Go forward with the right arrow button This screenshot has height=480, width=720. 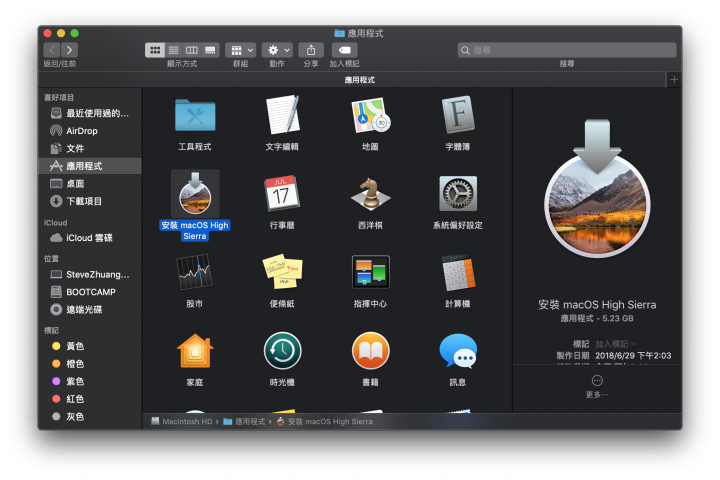click(x=69, y=50)
